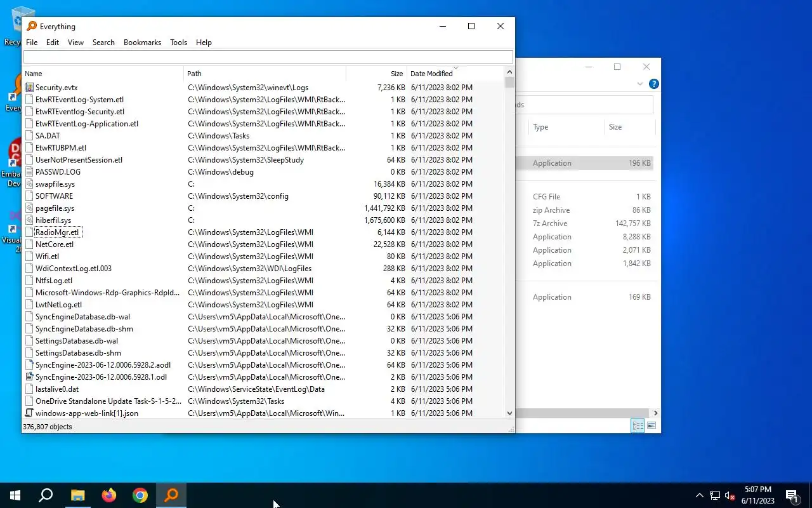
Task: Sort results by Date Modified column header
Action: pos(455,74)
